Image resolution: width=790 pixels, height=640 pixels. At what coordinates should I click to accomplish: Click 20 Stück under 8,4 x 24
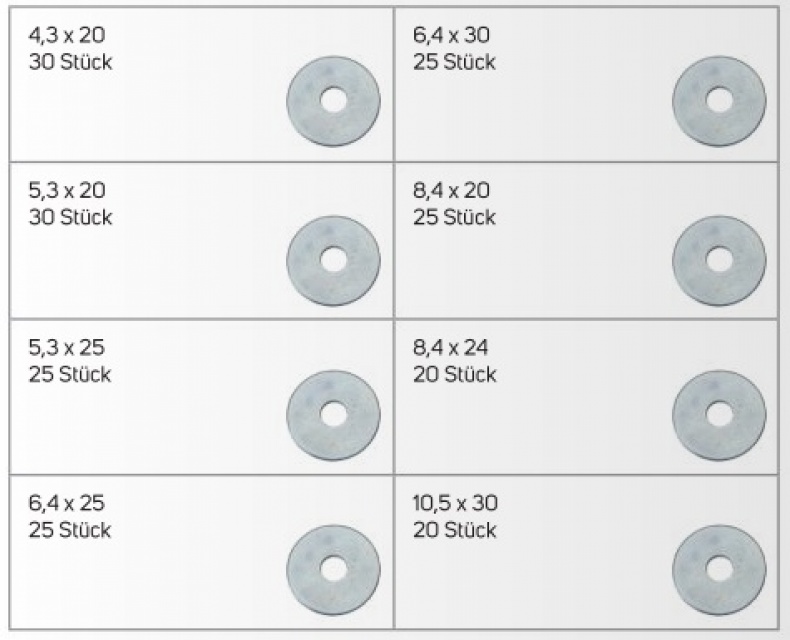click(455, 375)
